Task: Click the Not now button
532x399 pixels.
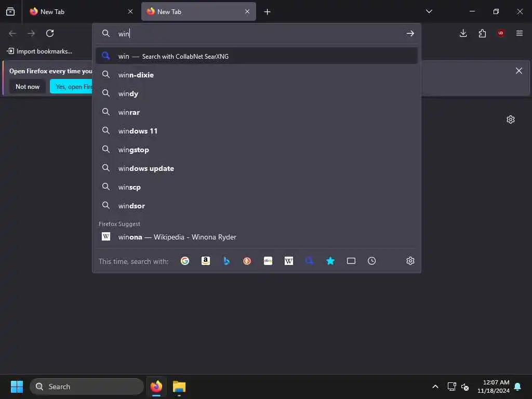Action: (x=28, y=87)
